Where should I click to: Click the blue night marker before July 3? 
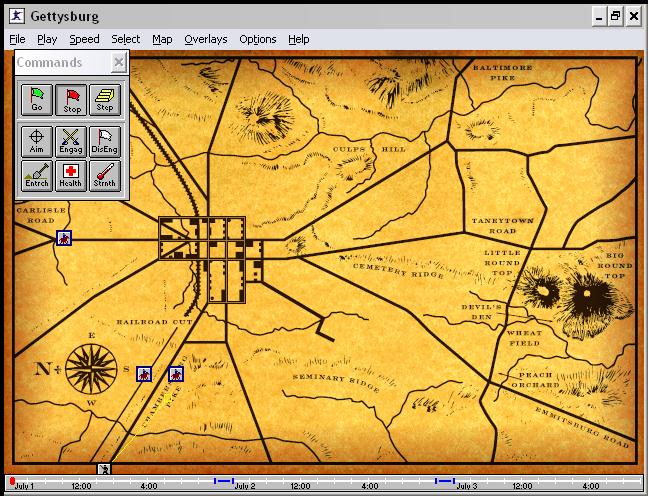445,481
